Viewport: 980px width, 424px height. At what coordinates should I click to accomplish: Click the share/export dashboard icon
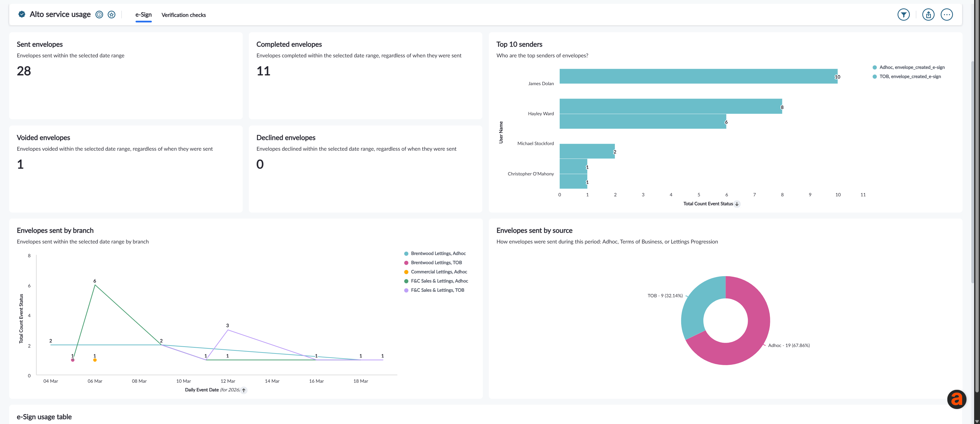[x=928, y=15]
